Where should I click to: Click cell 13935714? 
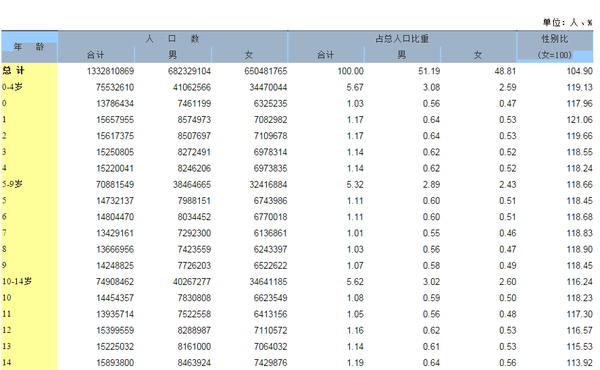pyautogui.click(x=115, y=314)
